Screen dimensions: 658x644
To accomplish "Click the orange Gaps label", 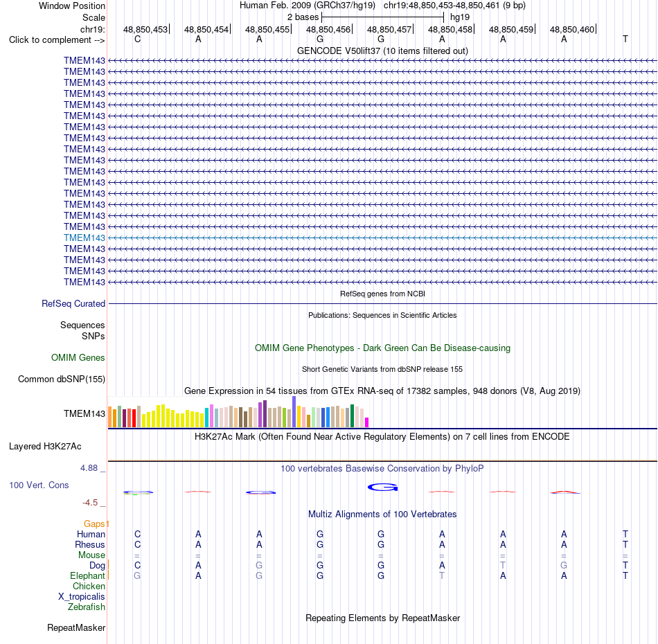I will pos(94,524).
